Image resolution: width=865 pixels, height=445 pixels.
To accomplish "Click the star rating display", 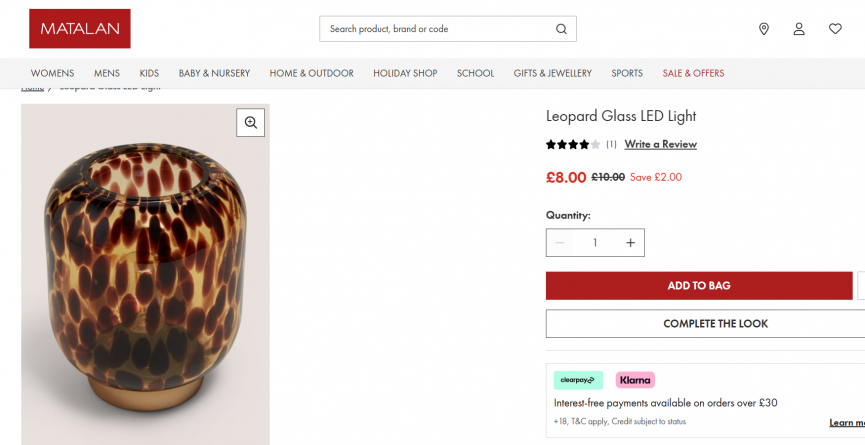I will click(573, 144).
